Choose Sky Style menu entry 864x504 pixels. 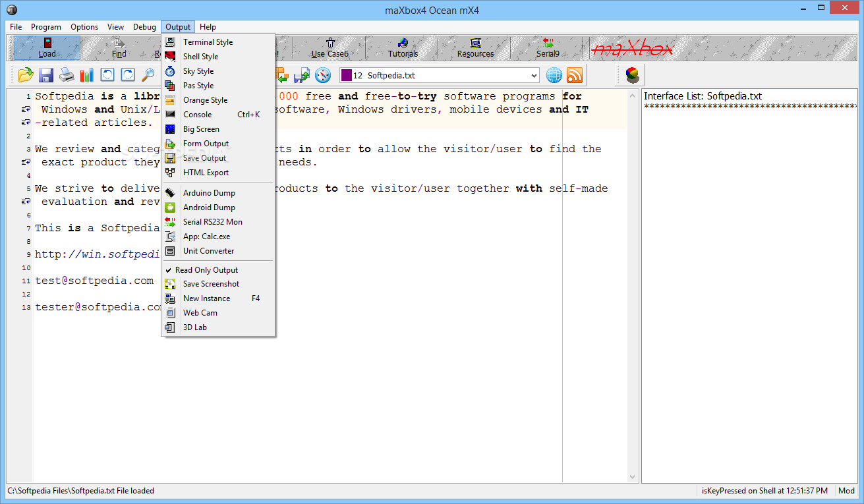pyautogui.click(x=219, y=71)
